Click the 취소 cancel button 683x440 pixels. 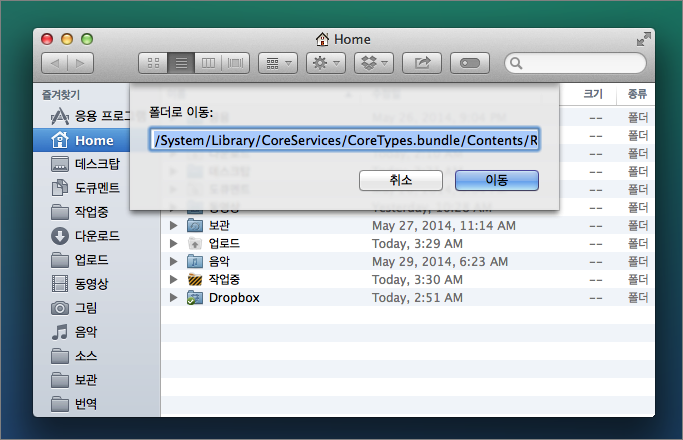(x=401, y=180)
